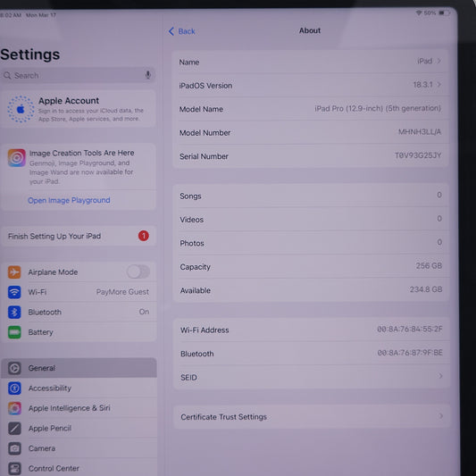Tap the 50% battery percentage text
Screen dimensions: 476x476
pos(430,13)
